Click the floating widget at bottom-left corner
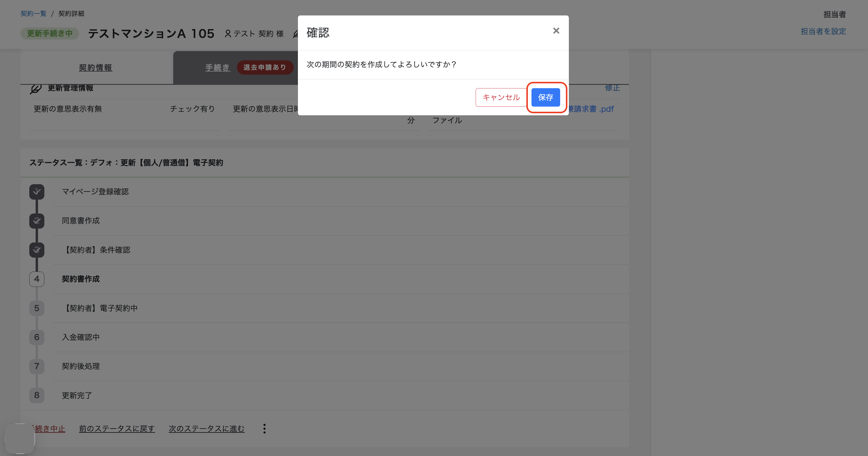Screen dimensions: 868x456 tap(20, 438)
